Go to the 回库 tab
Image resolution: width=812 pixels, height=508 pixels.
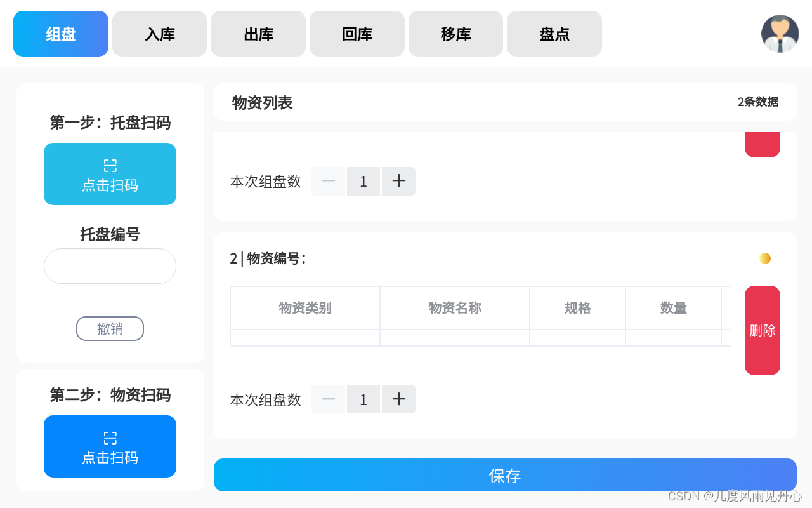(x=357, y=34)
